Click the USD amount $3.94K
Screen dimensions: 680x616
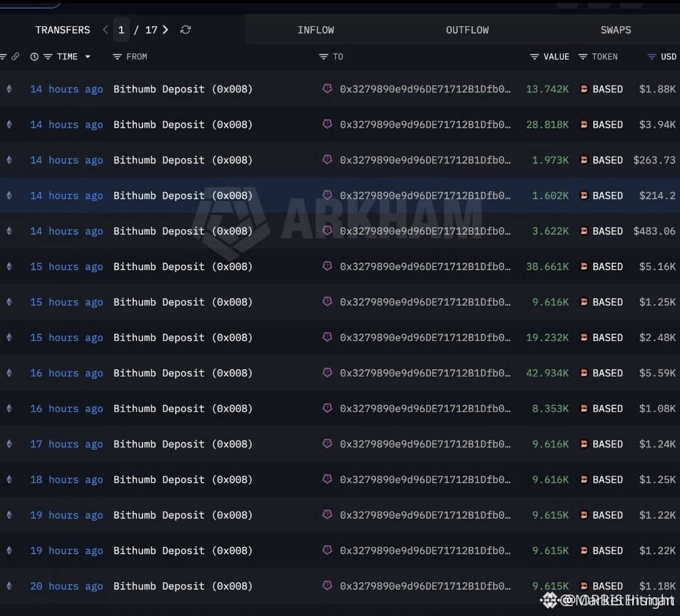(x=657, y=125)
